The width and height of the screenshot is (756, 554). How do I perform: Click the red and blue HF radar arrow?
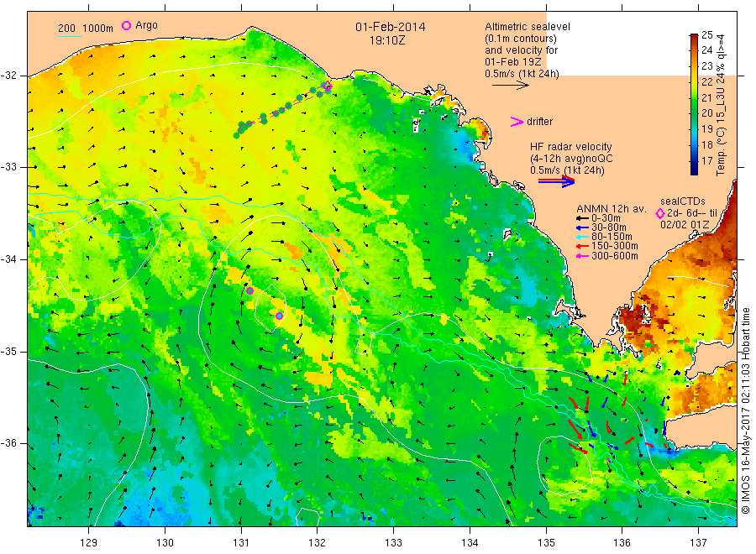(x=556, y=181)
